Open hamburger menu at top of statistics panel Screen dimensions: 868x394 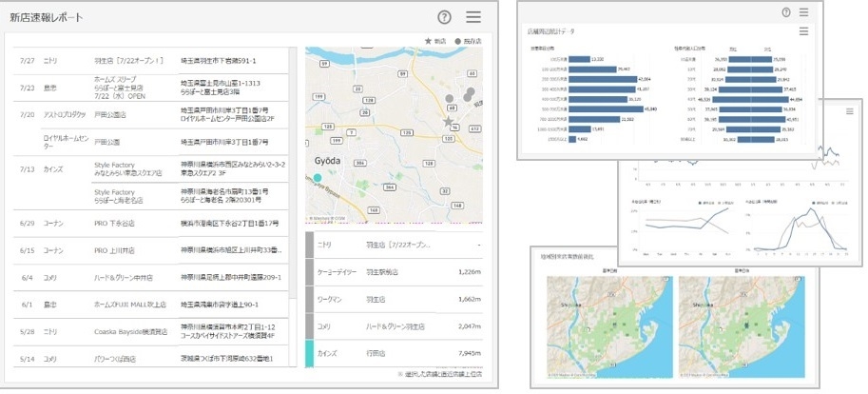[803, 12]
